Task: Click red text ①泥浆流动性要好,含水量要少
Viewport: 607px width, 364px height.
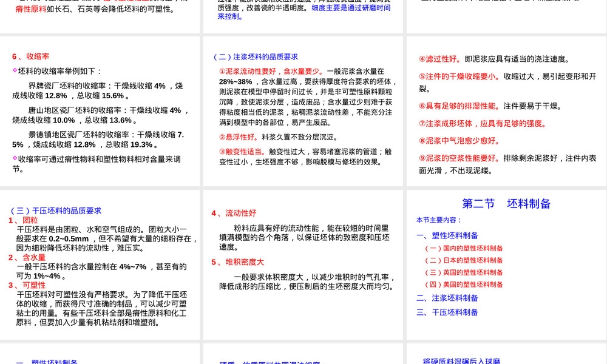Action: (x=271, y=71)
